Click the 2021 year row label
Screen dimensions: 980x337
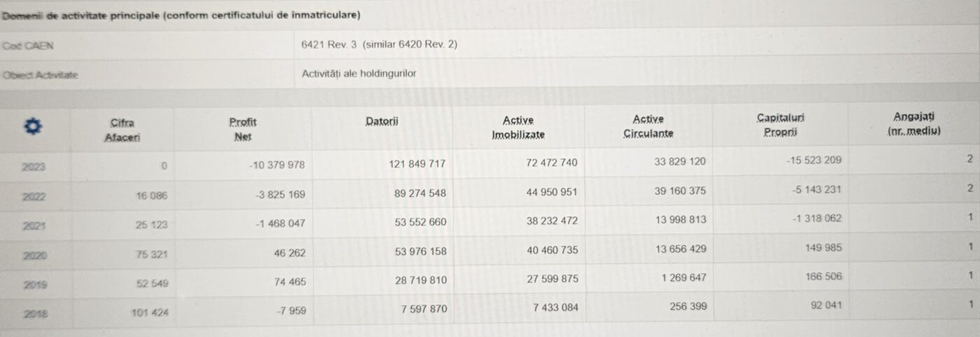coord(34,226)
